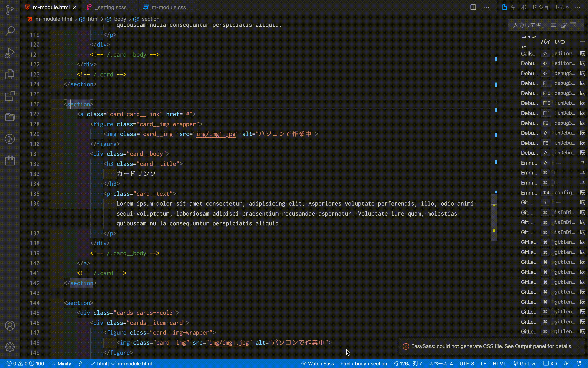Open encoding selector UTF-8
The width and height of the screenshot is (588, 368).
(x=466, y=364)
